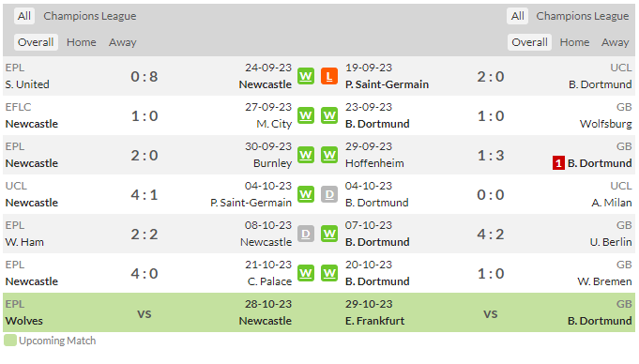Switch right panel to Home matches
639x364 pixels.
pos(574,42)
